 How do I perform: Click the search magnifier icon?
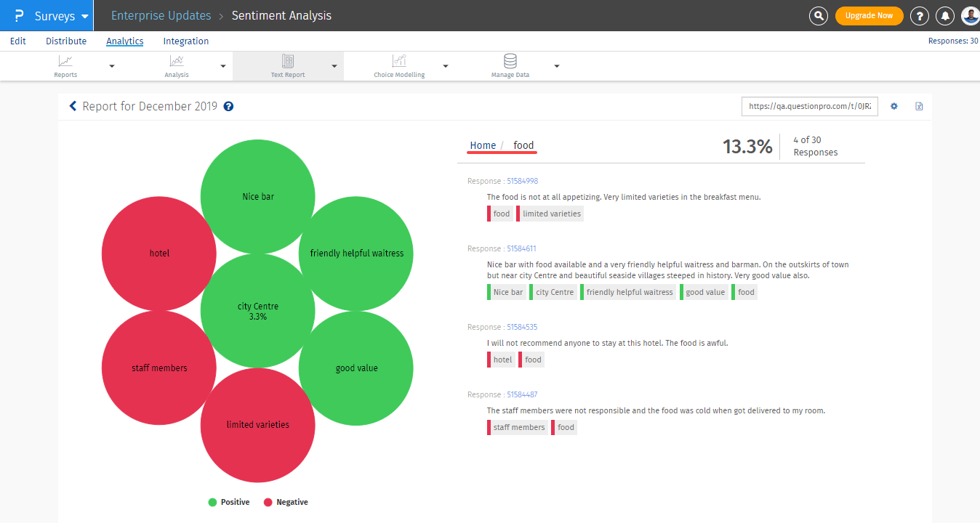click(819, 16)
